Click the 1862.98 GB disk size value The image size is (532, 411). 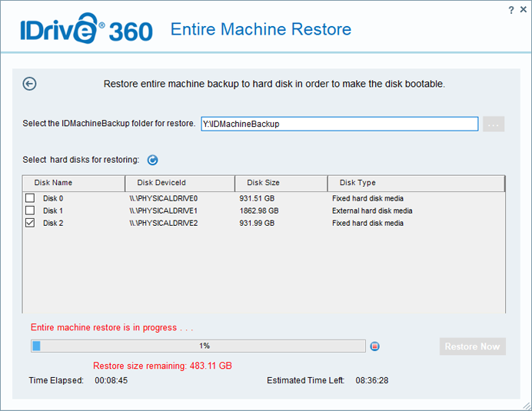tap(259, 210)
